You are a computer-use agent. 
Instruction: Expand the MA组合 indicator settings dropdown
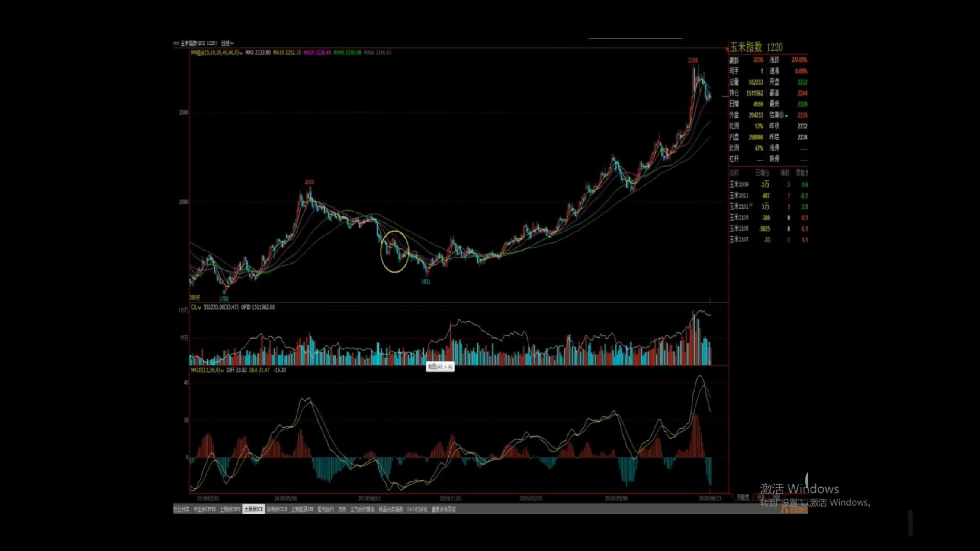coord(216,53)
